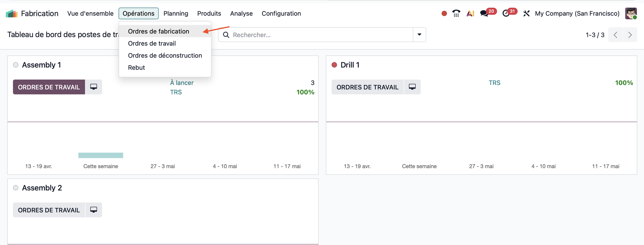The image size is (644, 245).
Task: Click the red recording dot icon
Action: point(444,13)
